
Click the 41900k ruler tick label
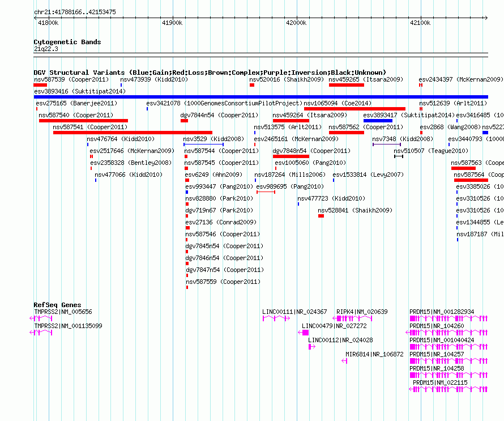click(x=172, y=23)
